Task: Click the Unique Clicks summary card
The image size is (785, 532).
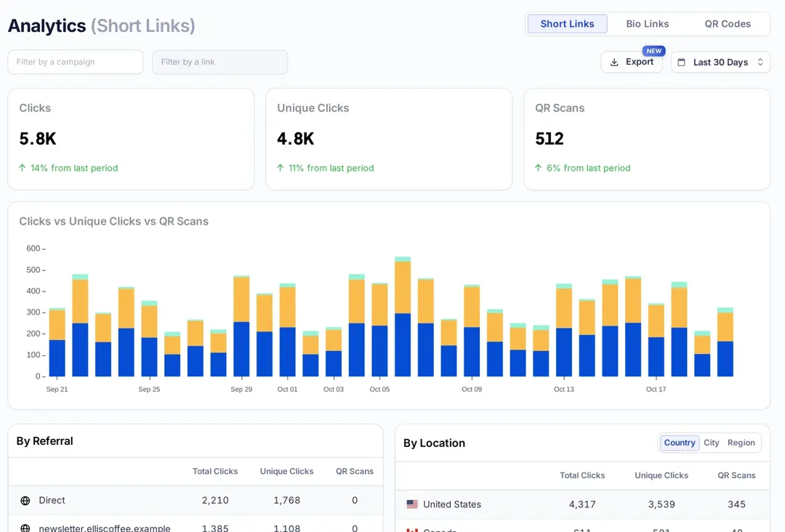Action: click(x=389, y=139)
